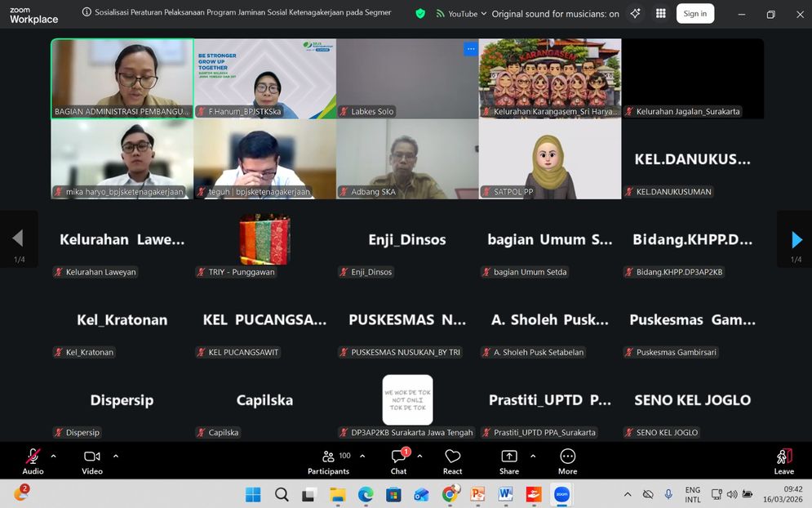Click the Sign in button

[694, 14]
